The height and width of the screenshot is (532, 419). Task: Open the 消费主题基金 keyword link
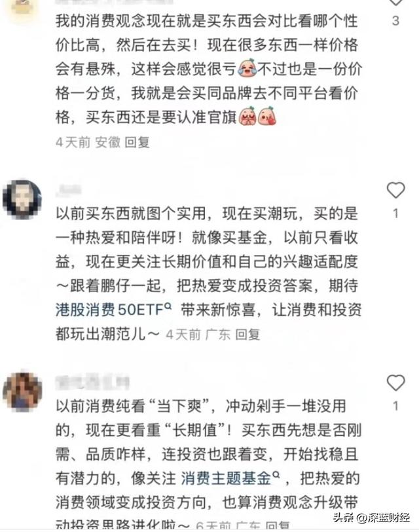[x=226, y=478]
